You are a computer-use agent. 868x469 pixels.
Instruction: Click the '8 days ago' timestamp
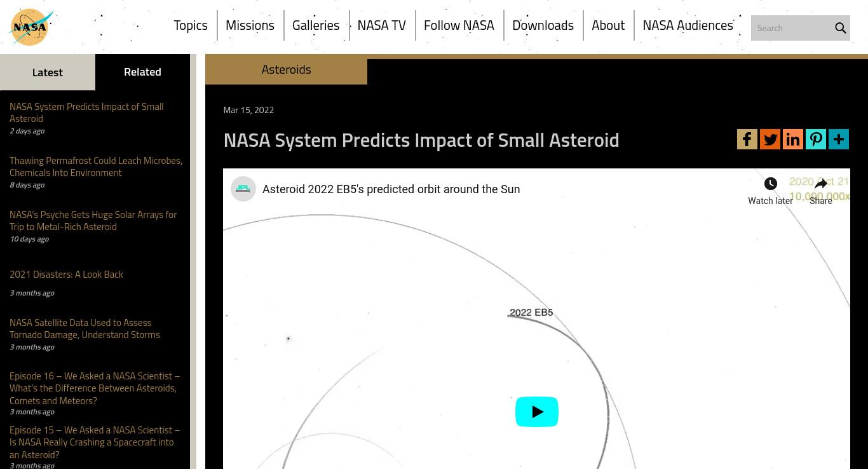click(27, 185)
